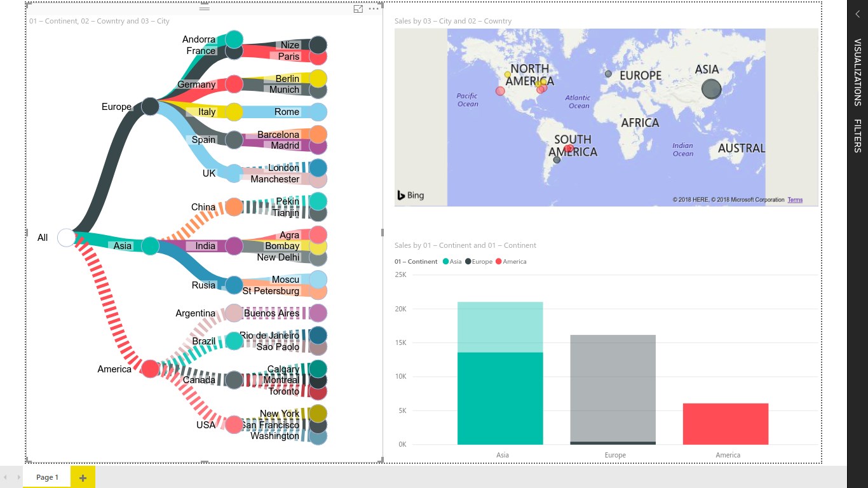Click the Calgary city node
868x488 pixels.
pos(318,369)
